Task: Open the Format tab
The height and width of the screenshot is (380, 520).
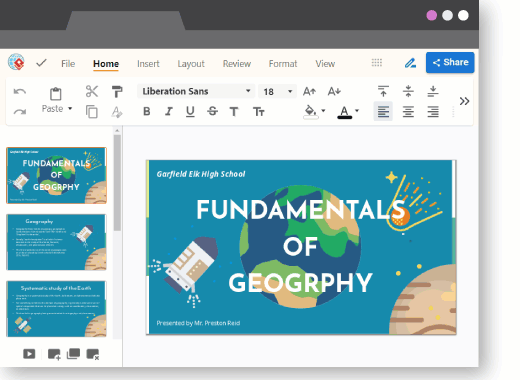Action: [283, 64]
